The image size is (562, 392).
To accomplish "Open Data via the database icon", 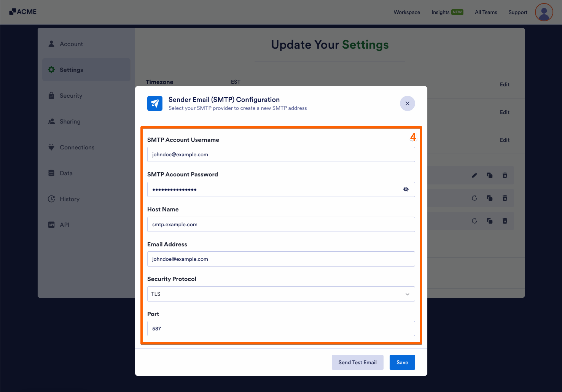I will [51, 173].
